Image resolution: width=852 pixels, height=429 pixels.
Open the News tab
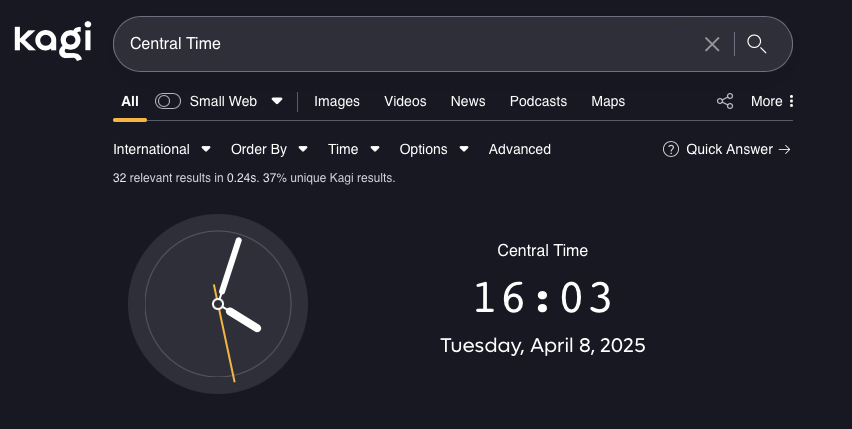click(x=468, y=101)
